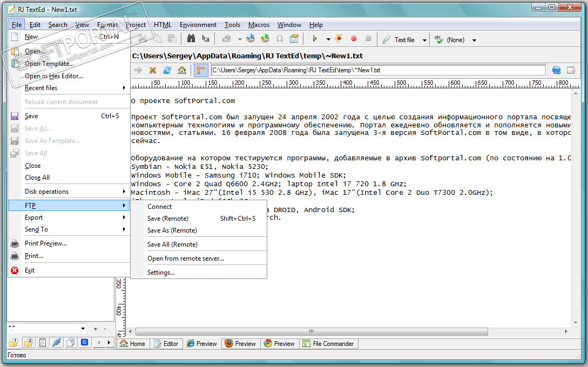Click the orange X stop navigation icon

153,70
